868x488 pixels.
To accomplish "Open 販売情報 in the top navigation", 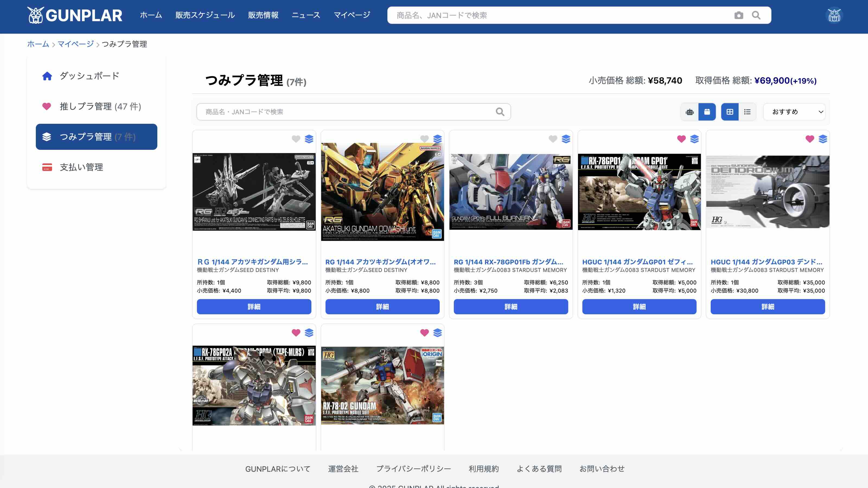I will (263, 15).
